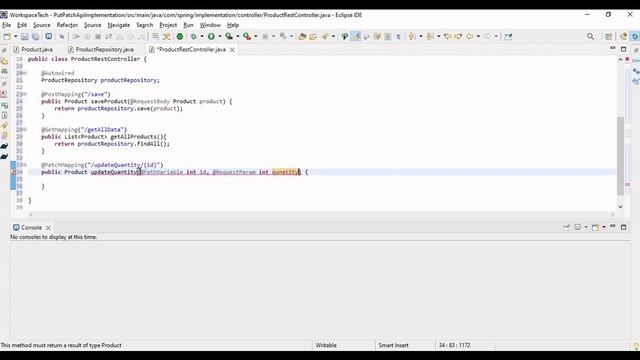640x360 pixels.
Task: Click the magnifier Search icon at right
Action: tap(590, 37)
